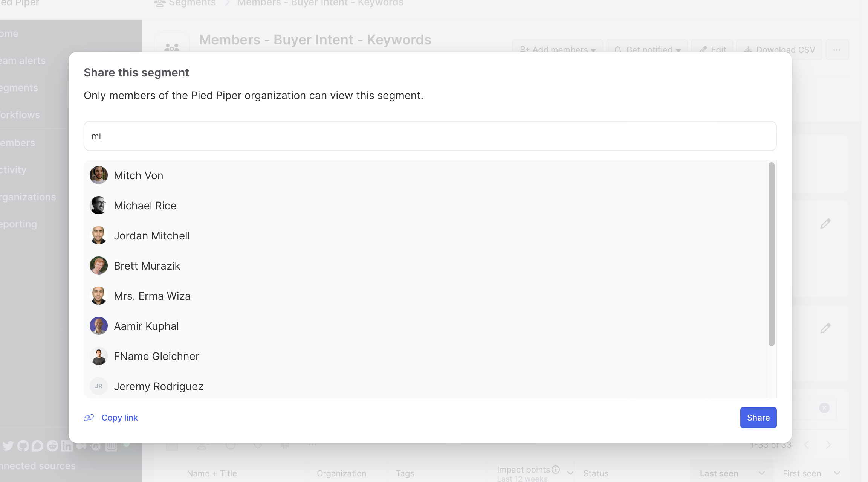The width and height of the screenshot is (868, 482).
Task: Click Jordan Mitchell's avatar photo
Action: coord(98,235)
